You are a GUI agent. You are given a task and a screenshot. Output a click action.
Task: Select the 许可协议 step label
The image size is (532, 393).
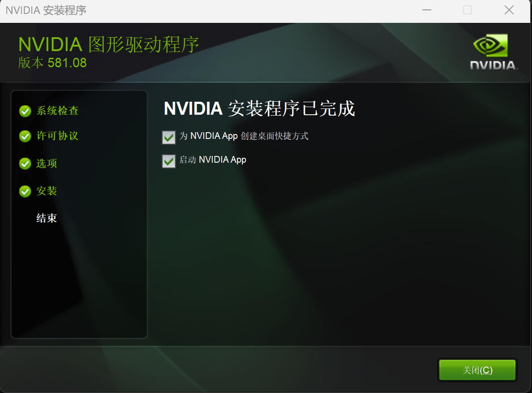[x=57, y=136]
